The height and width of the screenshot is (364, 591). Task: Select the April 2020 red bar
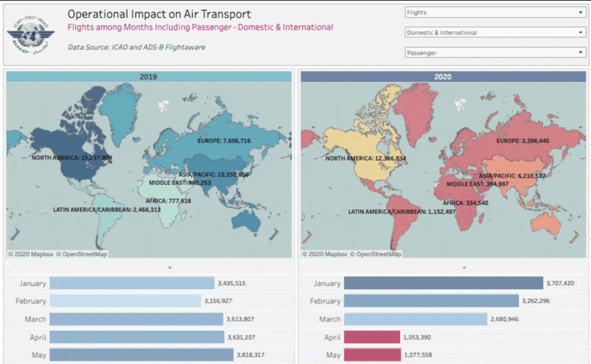click(371, 337)
